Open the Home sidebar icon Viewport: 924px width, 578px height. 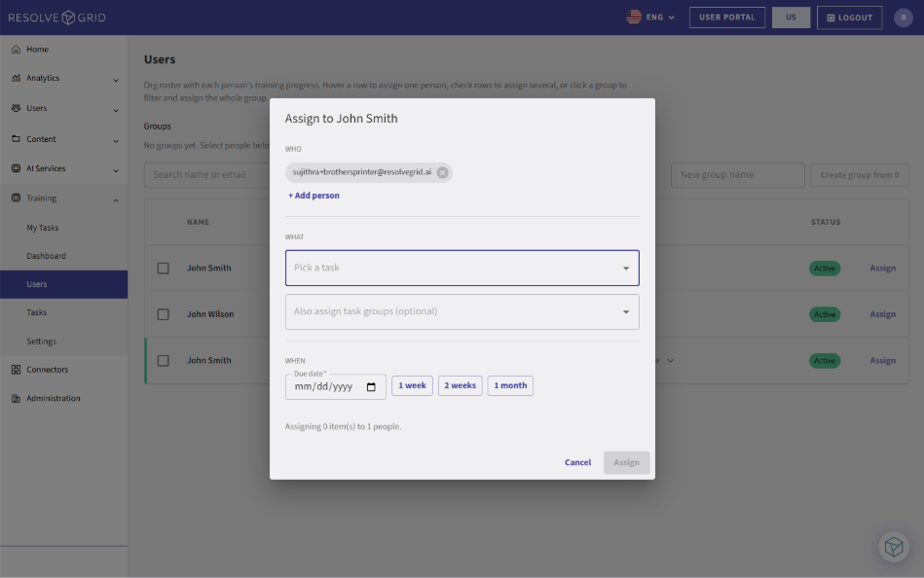[16, 50]
